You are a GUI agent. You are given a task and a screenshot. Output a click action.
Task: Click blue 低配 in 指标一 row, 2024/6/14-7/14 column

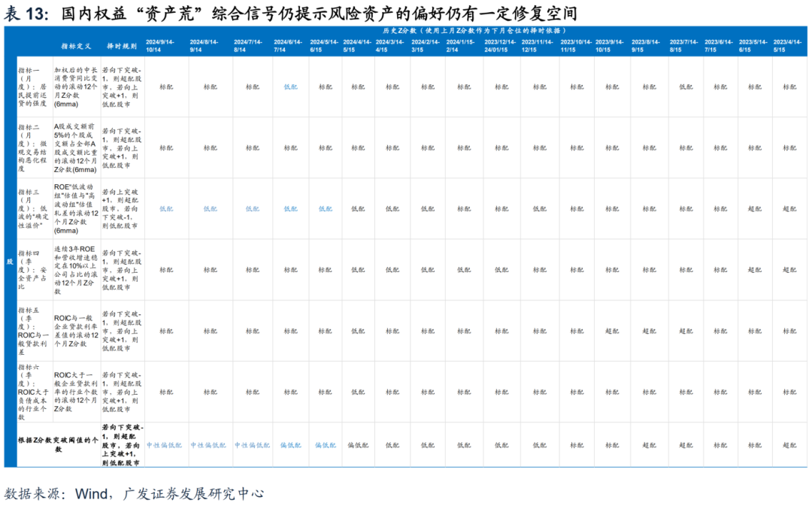[290, 87]
